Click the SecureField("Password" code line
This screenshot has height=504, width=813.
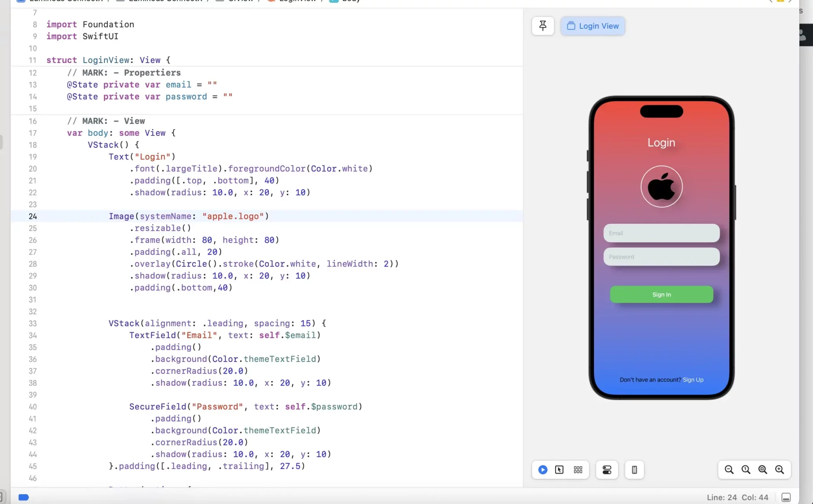click(x=246, y=406)
